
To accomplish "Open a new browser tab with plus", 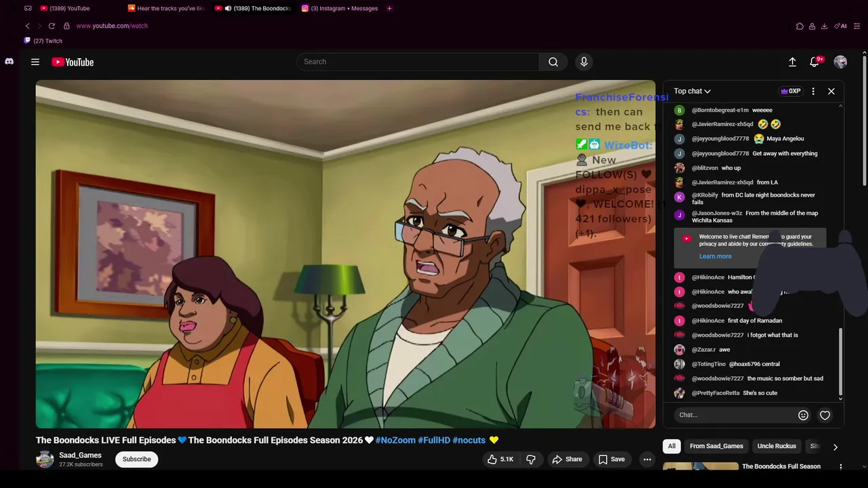I will [x=389, y=8].
